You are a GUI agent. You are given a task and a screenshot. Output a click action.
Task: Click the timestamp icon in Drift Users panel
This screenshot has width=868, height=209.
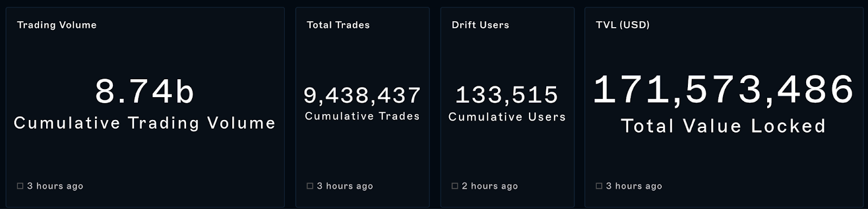pos(455,186)
